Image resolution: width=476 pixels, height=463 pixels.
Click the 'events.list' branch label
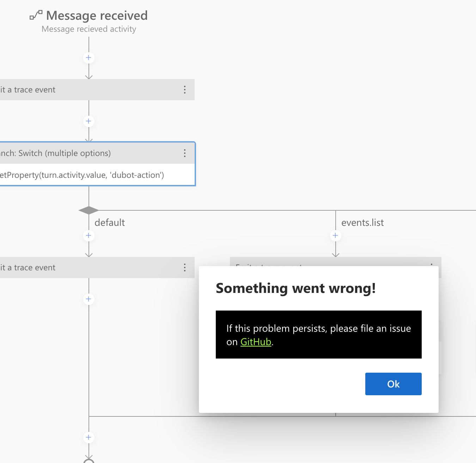(x=362, y=223)
